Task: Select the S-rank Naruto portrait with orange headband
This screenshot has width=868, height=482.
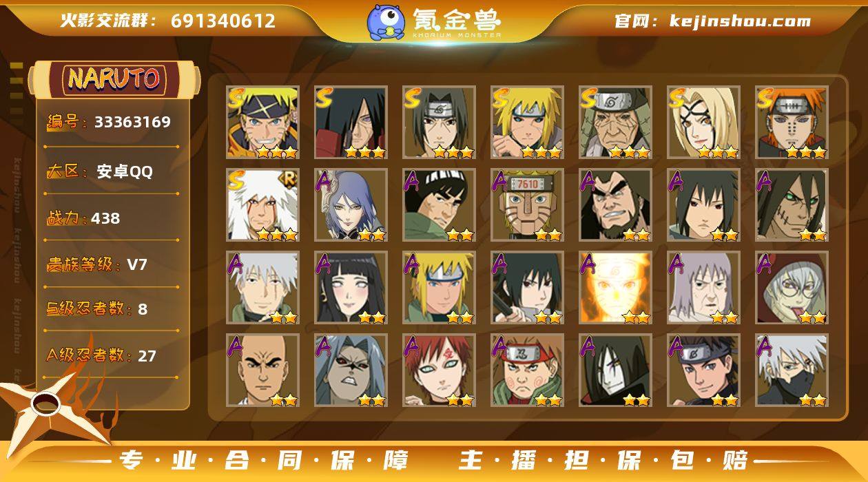Action: pyautogui.click(x=262, y=123)
